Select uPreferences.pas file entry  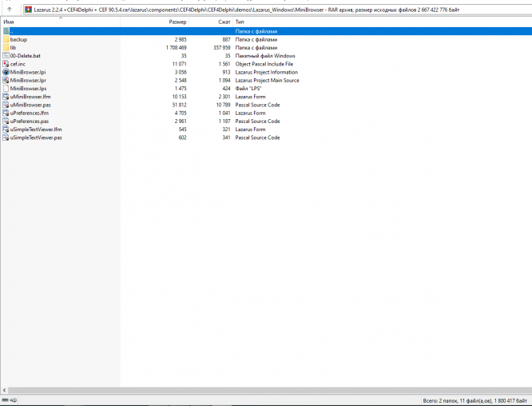pyautogui.click(x=30, y=121)
